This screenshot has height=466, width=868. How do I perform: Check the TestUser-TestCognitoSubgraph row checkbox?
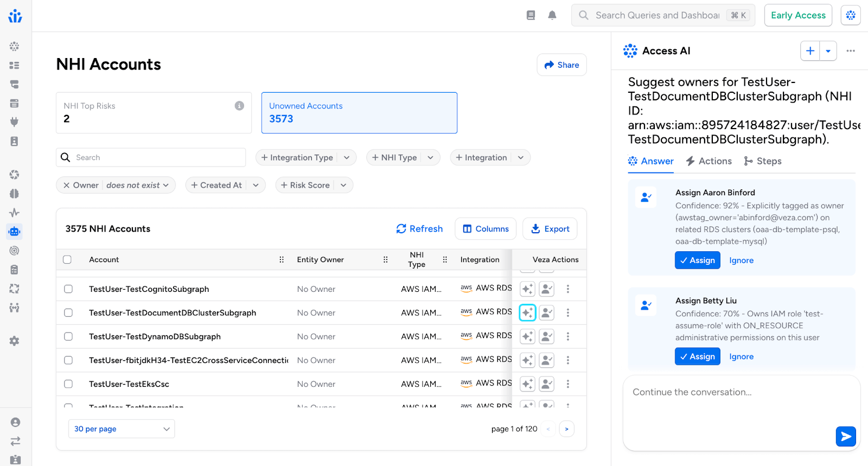pos(68,289)
